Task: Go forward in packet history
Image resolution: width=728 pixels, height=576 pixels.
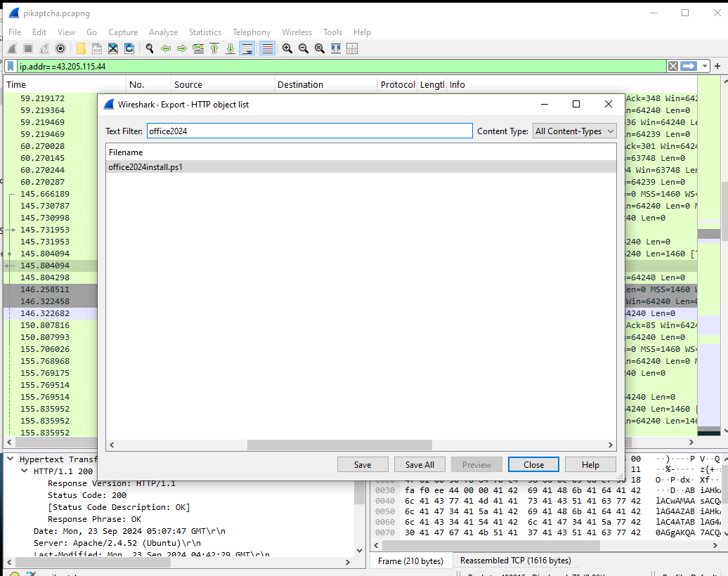Action: (182, 48)
